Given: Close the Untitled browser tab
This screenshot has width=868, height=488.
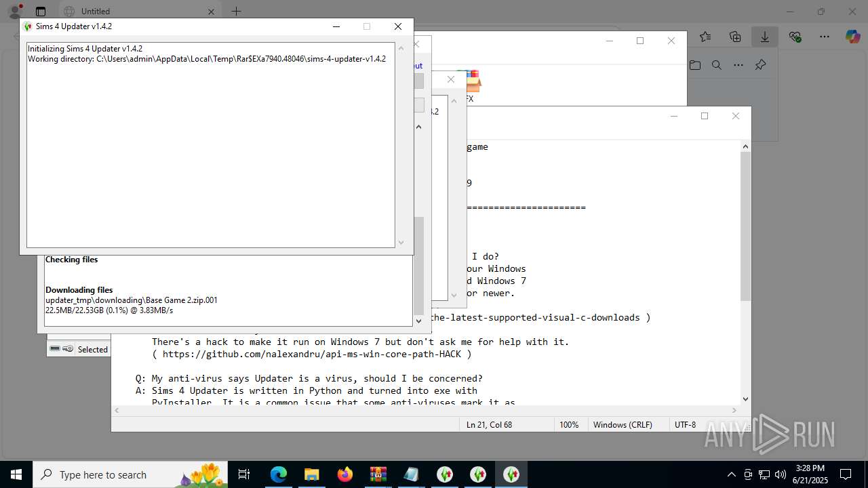Looking at the screenshot, I should (211, 12).
